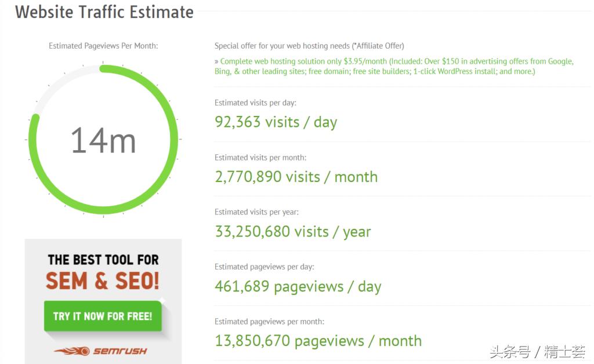Click the Special offer for your web hosting needs text
The height and width of the screenshot is (364, 594).
pos(309,46)
